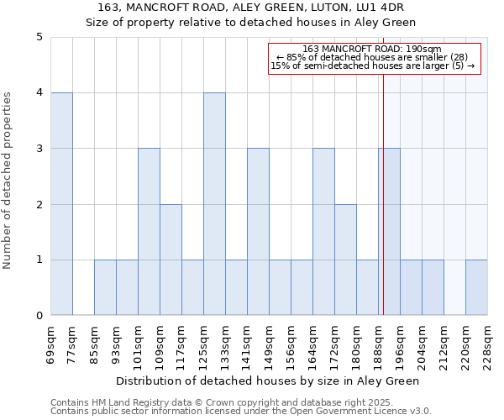Click the '212sqm' x-axis tick label
Screen dimensions: 504x420
444,349
